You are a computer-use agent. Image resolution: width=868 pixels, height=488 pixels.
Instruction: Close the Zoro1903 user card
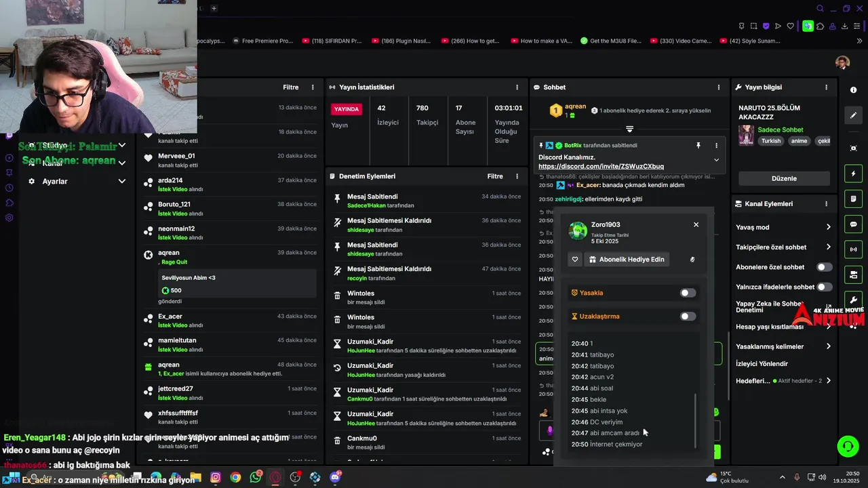click(x=696, y=224)
